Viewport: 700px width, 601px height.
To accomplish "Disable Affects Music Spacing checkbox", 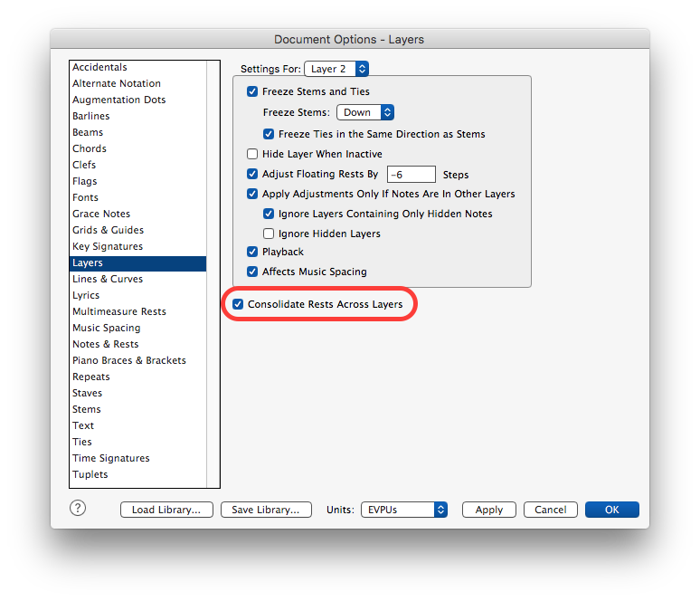I will (x=252, y=272).
